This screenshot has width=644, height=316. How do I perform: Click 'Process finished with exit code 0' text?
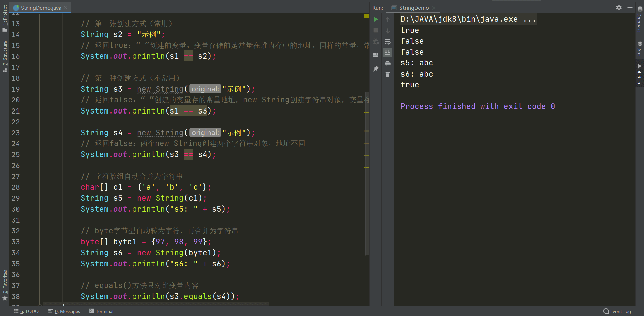(478, 106)
